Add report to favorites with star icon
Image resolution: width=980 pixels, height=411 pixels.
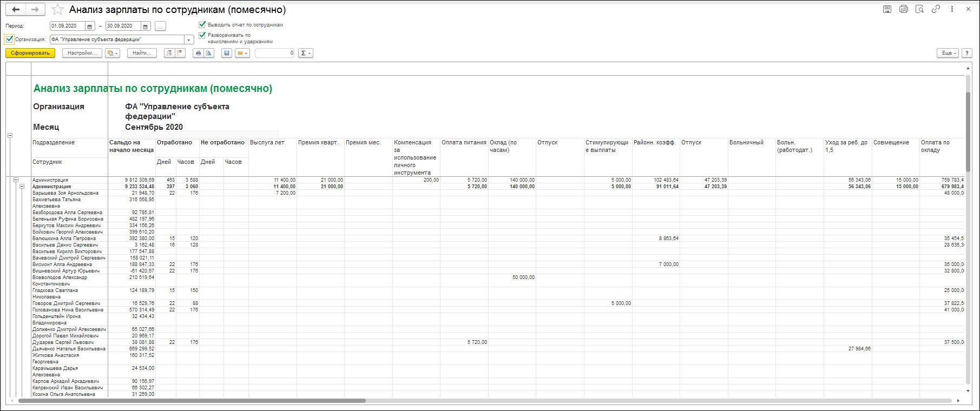(x=57, y=10)
